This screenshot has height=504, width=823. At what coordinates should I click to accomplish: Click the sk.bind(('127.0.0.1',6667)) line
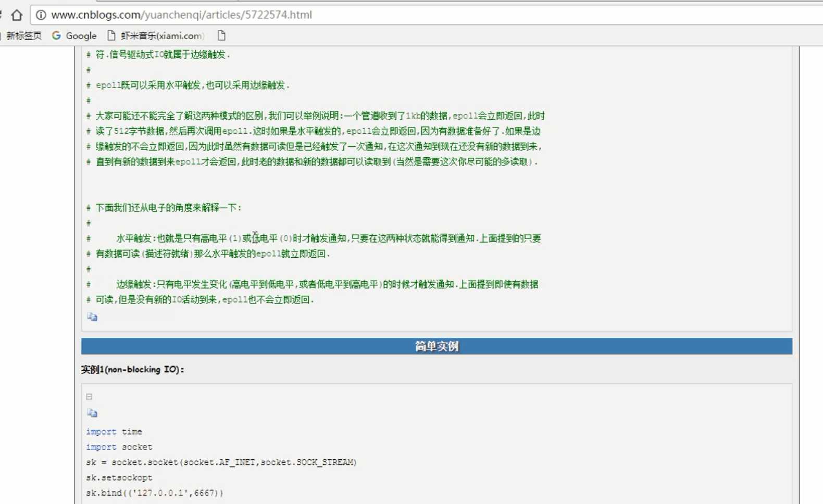tap(155, 493)
